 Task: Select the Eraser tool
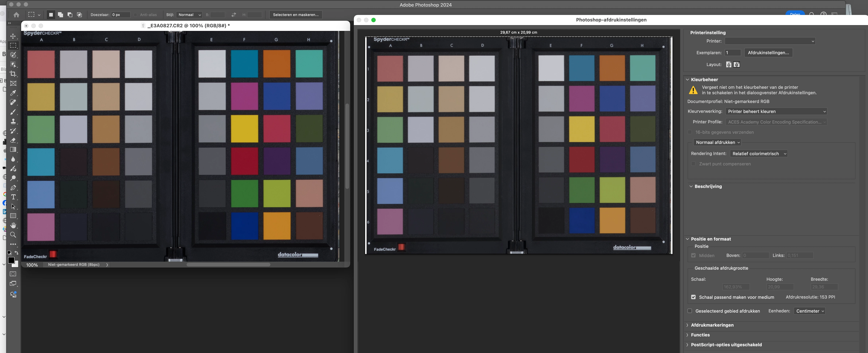coord(13,140)
